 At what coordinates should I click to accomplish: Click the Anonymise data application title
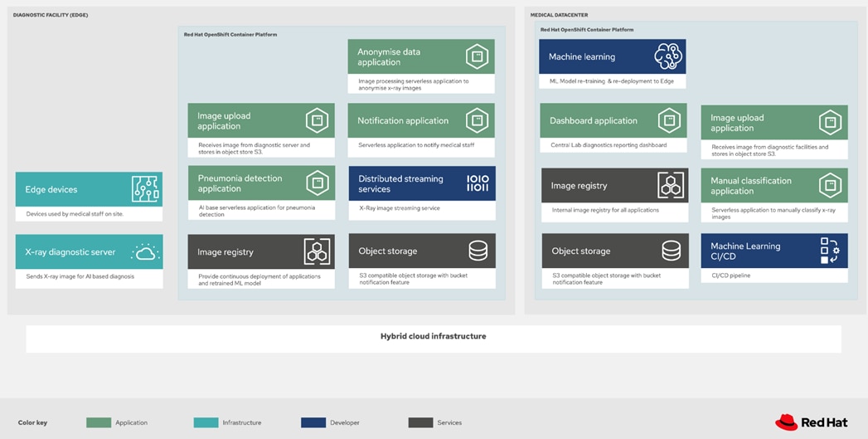click(389, 57)
